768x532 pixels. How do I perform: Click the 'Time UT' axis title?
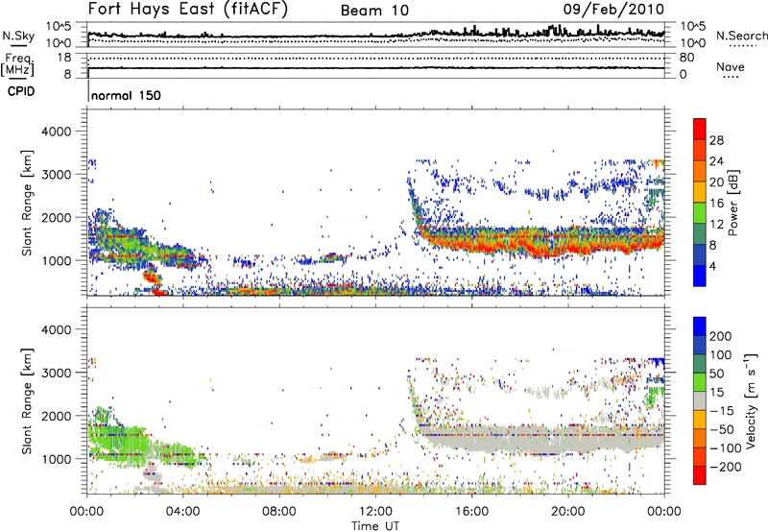tap(375, 526)
